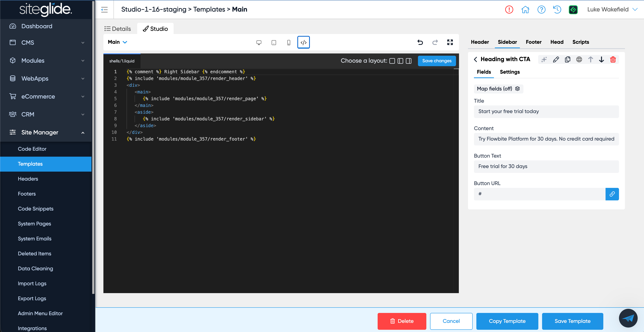The width and height of the screenshot is (644, 332).
Task: Open the Scripts panel tab
Action: click(581, 42)
